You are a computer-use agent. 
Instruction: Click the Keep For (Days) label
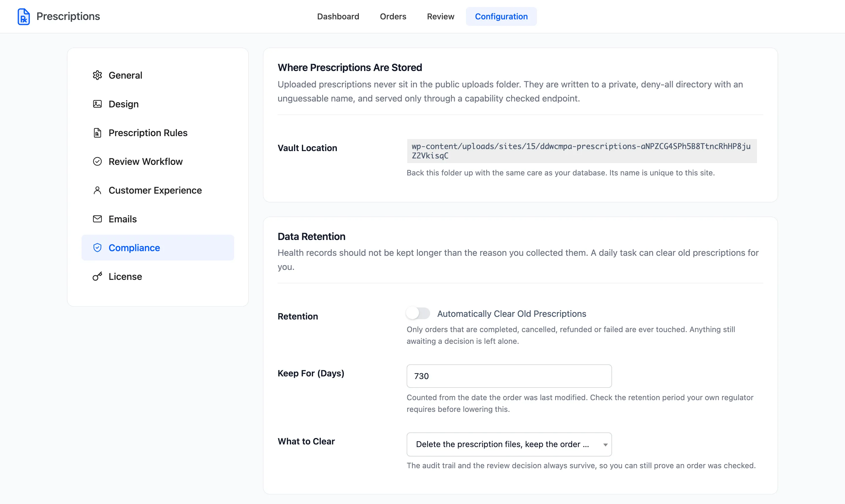pos(311,373)
